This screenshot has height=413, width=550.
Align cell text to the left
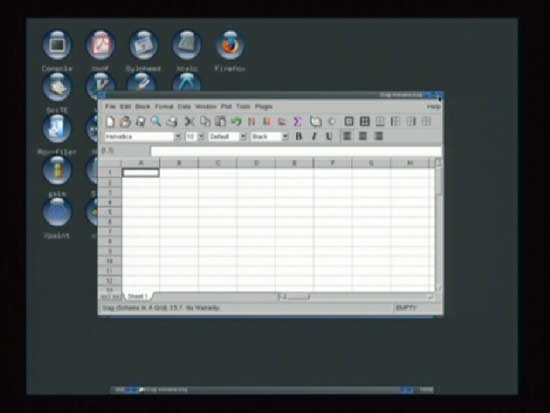pos(347,136)
